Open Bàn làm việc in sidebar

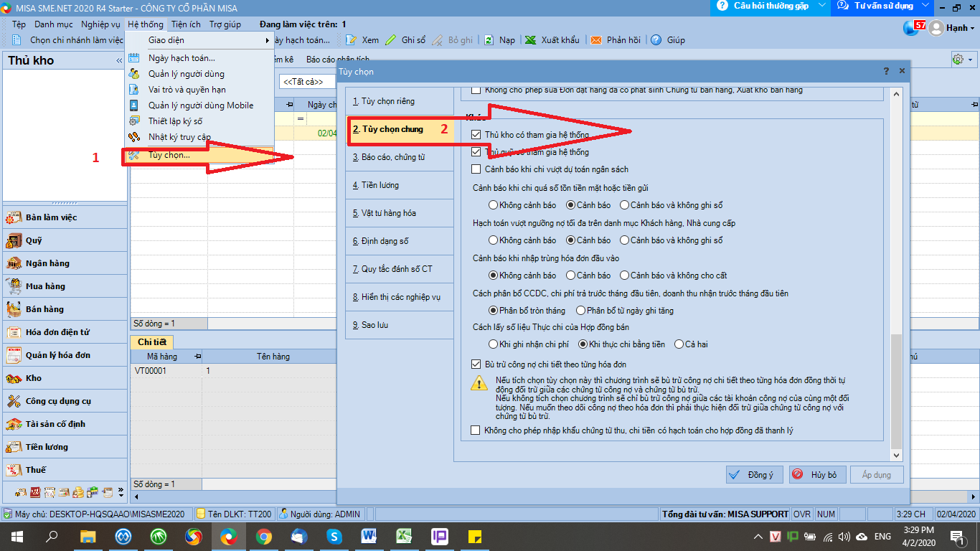[x=65, y=217]
